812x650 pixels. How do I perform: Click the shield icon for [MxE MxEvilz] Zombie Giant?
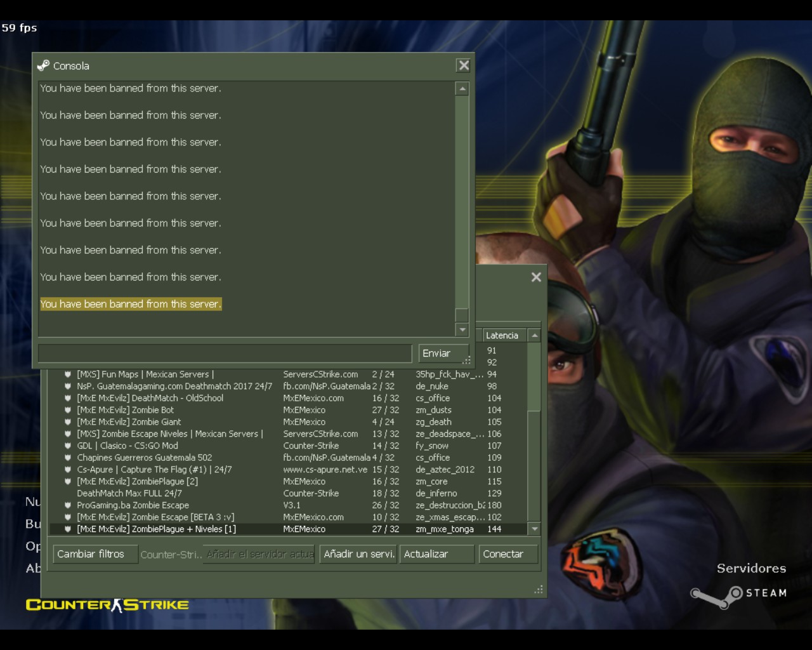pos(67,422)
